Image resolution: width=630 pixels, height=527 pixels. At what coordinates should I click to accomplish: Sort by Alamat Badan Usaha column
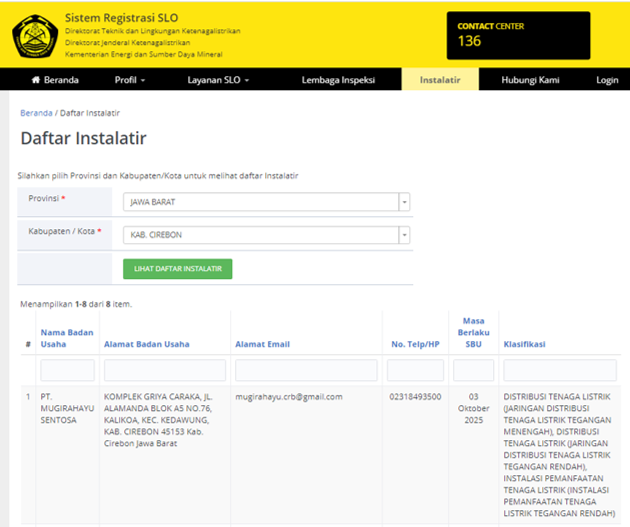click(146, 344)
